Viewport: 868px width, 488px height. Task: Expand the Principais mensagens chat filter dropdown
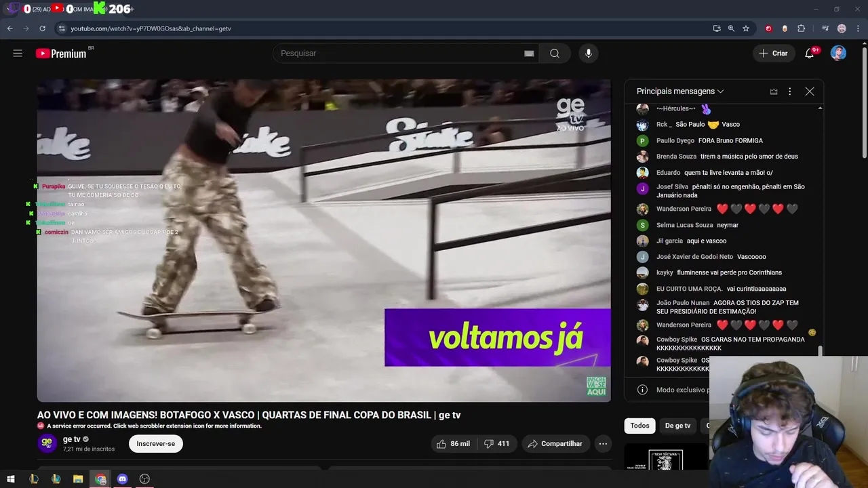click(x=680, y=91)
